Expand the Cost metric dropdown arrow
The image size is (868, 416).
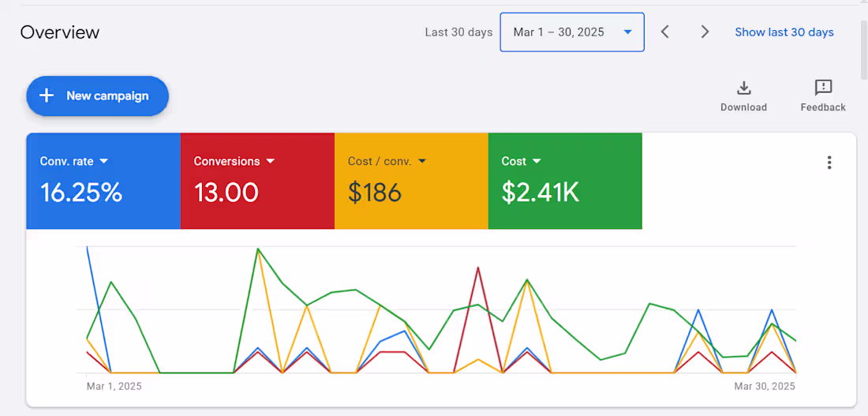[x=537, y=161]
